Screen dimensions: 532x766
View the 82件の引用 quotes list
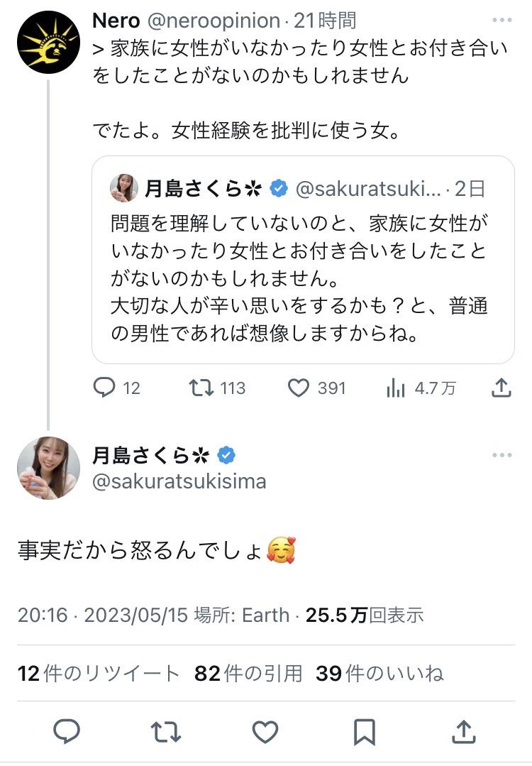[248, 673]
